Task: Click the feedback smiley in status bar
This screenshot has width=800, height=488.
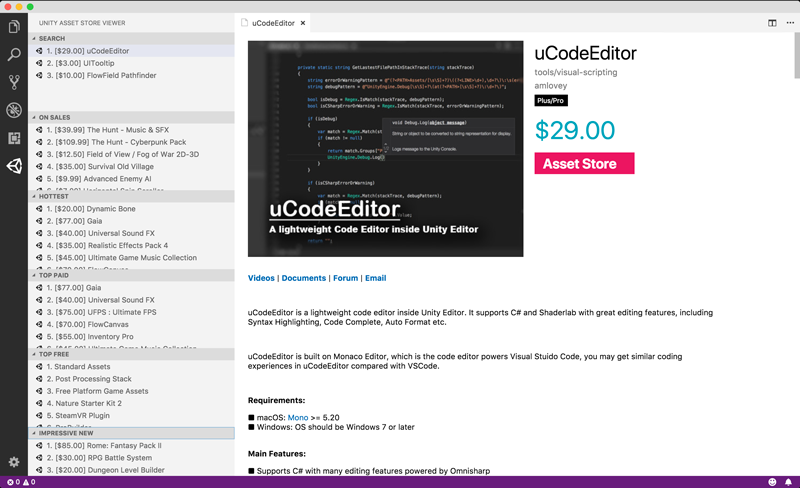Action: (x=772, y=482)
